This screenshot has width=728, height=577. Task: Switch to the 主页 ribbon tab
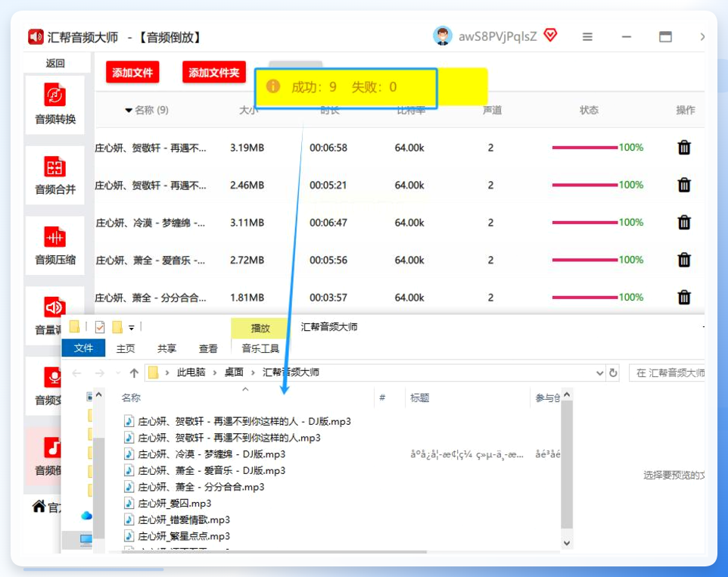pos(126,348)
